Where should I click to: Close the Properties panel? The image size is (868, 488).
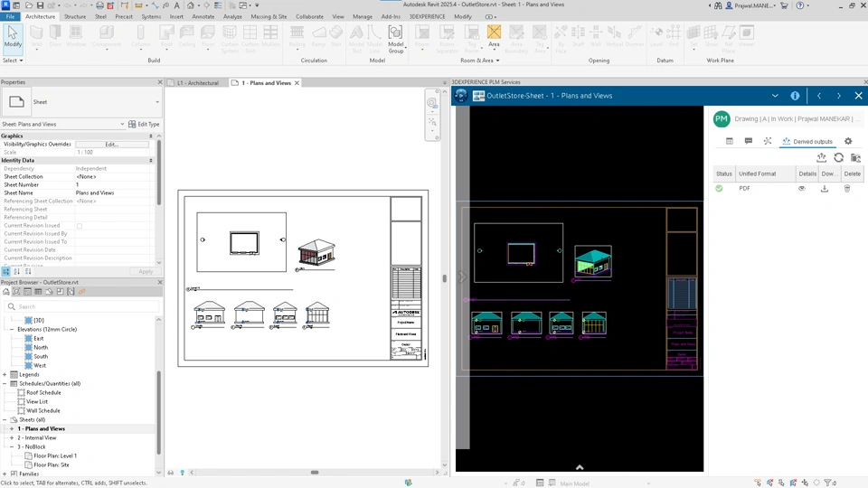pos(160,82)
